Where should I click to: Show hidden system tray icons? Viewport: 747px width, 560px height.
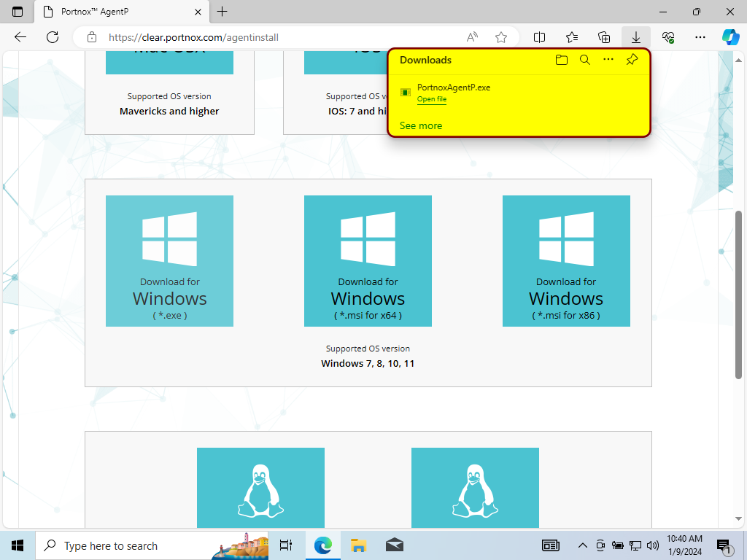[x=583, y=545]
